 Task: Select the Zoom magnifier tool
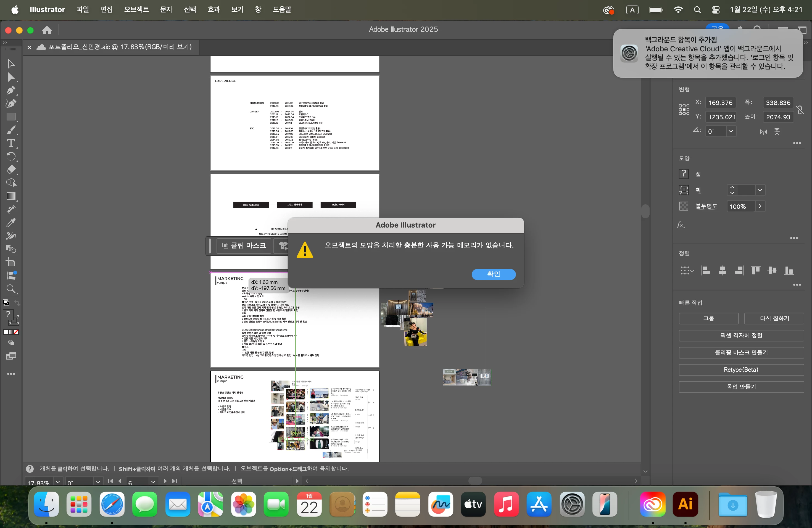point(10,289)
